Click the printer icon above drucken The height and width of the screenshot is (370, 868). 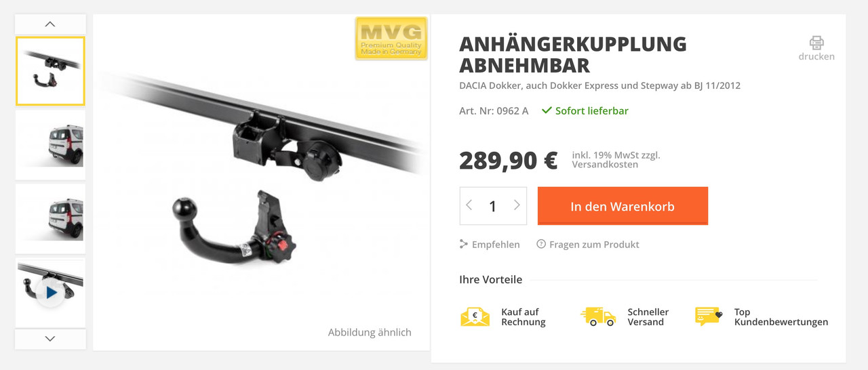[816, 42]
